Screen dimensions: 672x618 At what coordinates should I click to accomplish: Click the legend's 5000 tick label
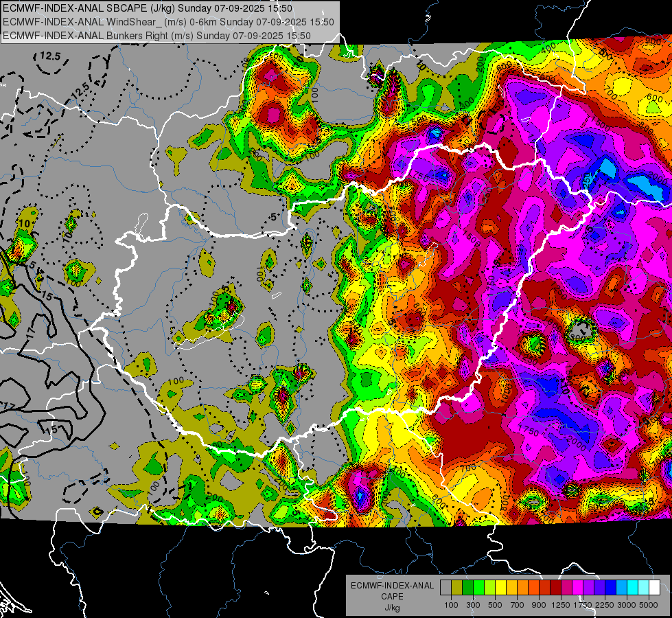click(649, 605)
